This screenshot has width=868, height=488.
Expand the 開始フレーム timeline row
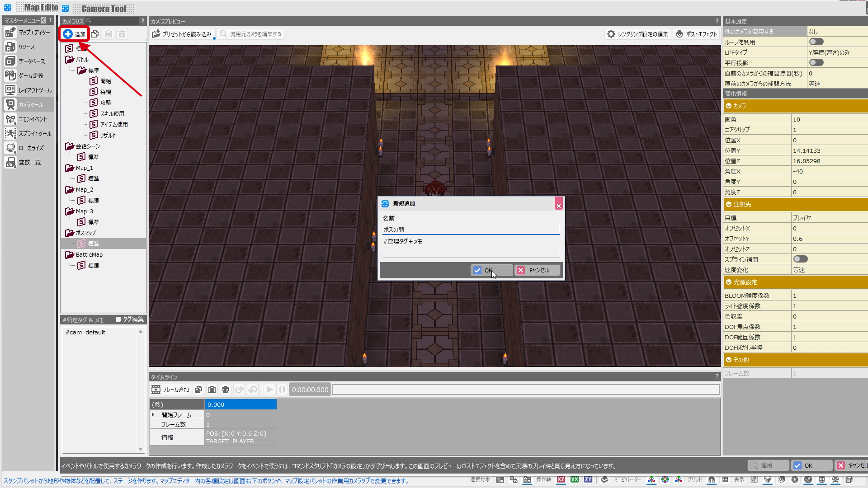tap(153, 415)
